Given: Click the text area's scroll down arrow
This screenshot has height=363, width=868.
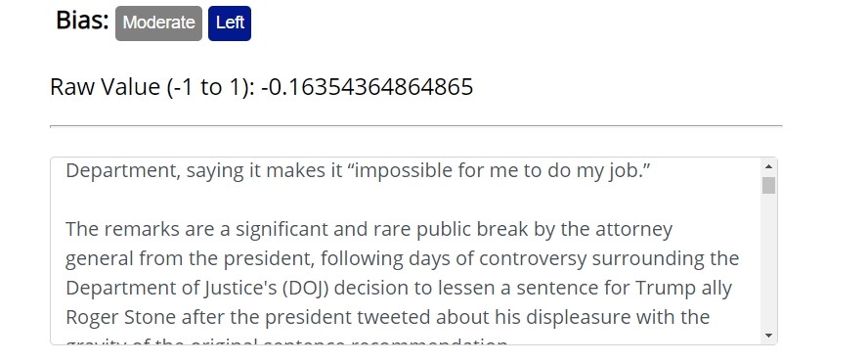Looking at the screenshot, I should [x=768, y=335].
